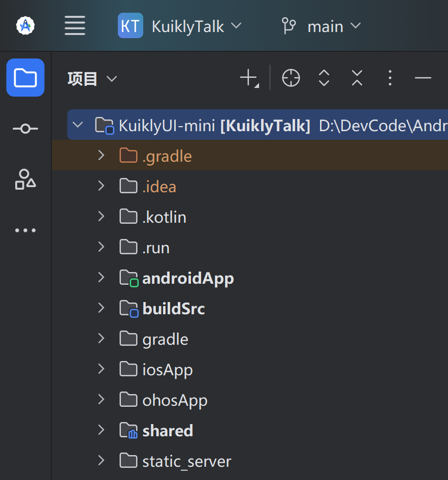Click the buildSrc module folder icon
The image size is (448, 480).
pyautogui.click(x=129, y=309)
